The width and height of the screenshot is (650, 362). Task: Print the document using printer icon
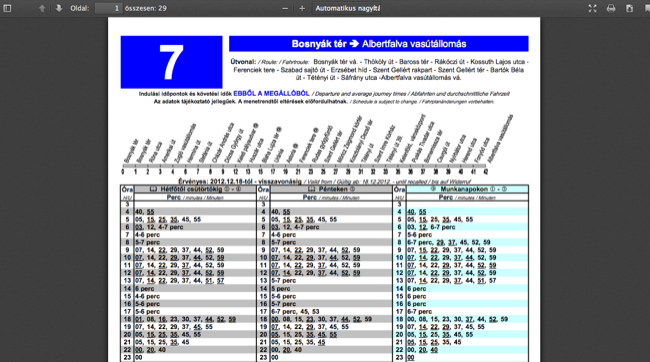[611, 8]
